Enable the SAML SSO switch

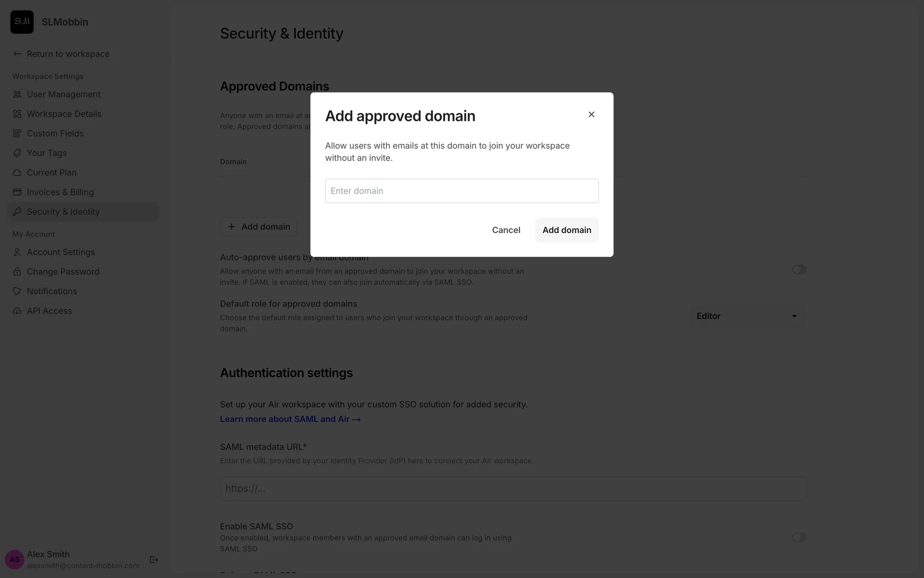[799, 537]
